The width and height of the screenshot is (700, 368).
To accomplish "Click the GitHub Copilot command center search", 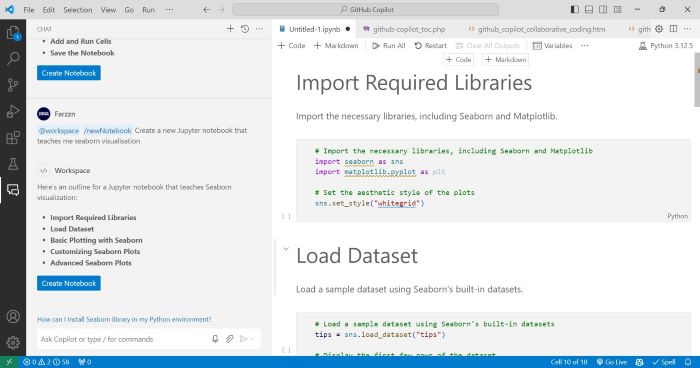I will click(x=366, y=9).
